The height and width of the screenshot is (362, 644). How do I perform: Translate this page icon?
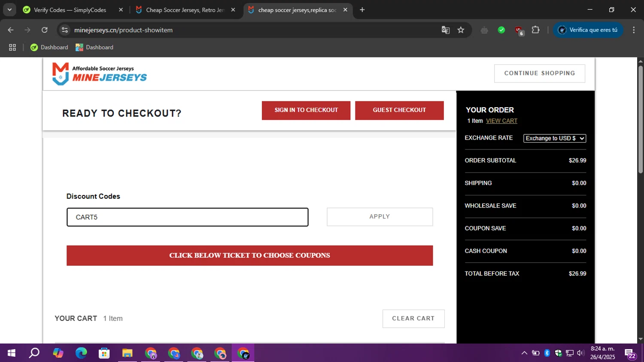click(446, 30)
